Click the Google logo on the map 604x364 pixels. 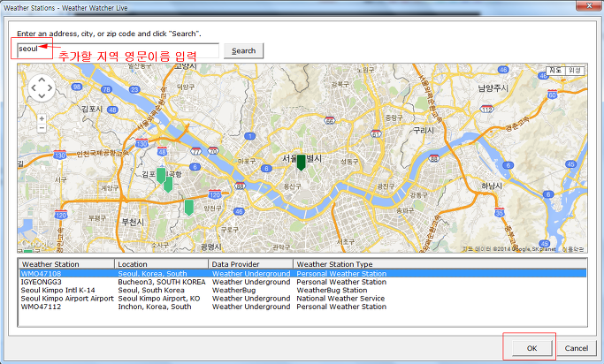pos(36,244)
